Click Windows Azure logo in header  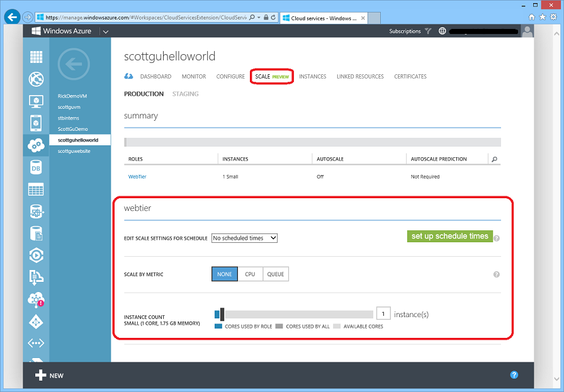click(x=62, y=31)
